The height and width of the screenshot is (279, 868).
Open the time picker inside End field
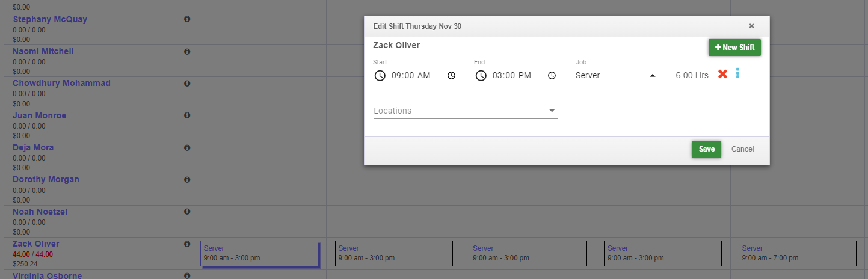click(x=552, y=76)
